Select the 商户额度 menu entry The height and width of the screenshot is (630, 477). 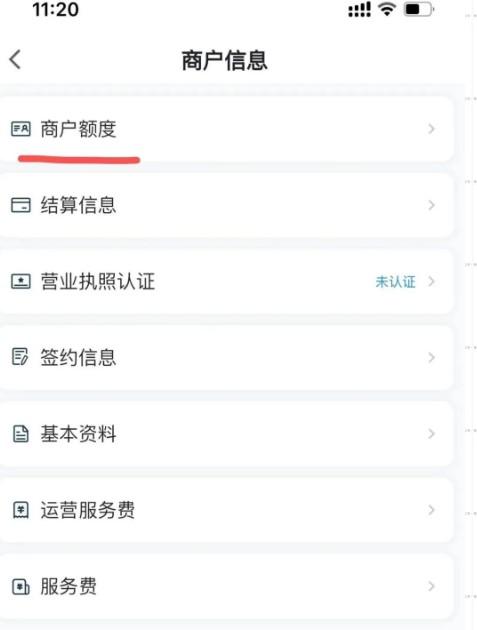226,129
